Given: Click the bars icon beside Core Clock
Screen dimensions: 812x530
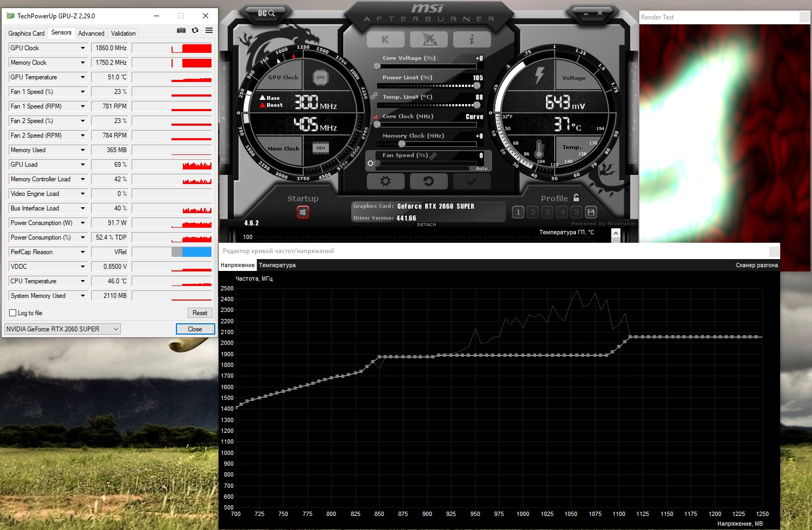Looking at the screenshot, I should click(375, 117).
